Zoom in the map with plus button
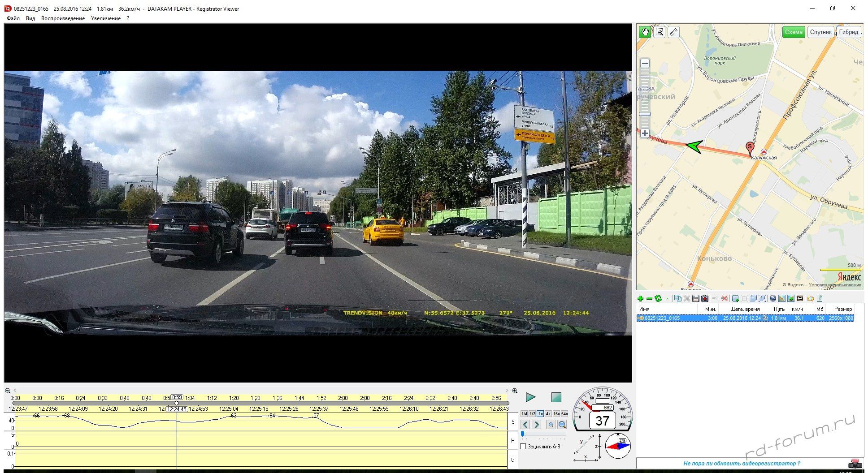The width and height of the screenshot is (868, 473). (x=645, y=133)
